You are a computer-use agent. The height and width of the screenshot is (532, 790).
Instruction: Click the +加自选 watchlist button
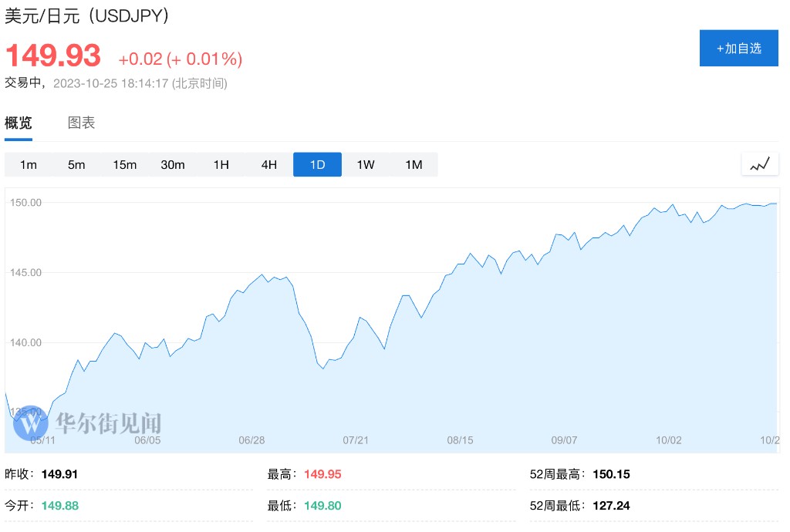(x=738, y=48)
